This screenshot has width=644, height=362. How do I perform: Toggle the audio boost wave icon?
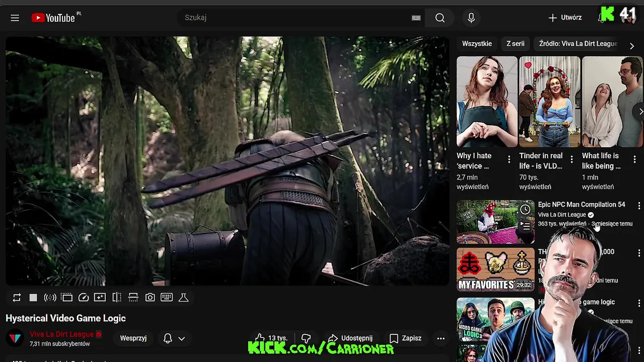[50, 298]
